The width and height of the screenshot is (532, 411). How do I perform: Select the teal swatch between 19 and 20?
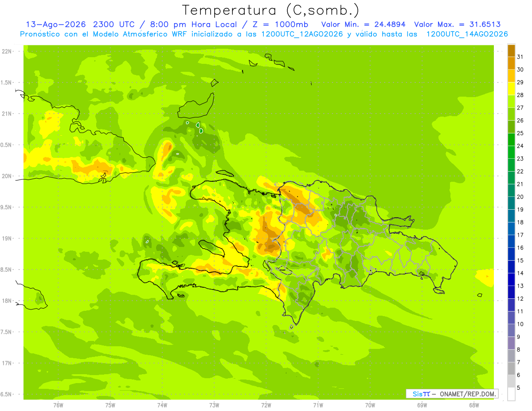pyautogui.click(x=511, y=203)
